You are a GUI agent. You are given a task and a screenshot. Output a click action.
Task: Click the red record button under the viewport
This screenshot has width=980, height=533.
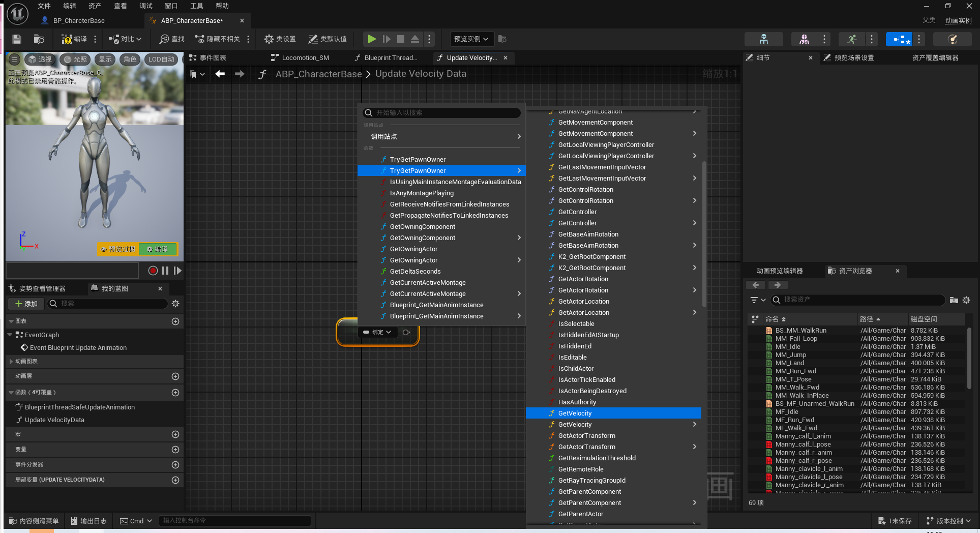click(x=153, y=271)
